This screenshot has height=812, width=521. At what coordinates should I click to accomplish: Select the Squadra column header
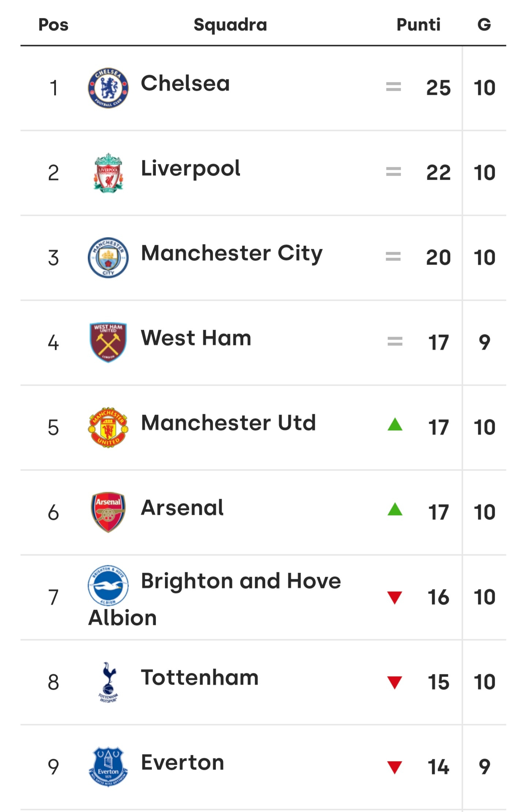[x=230, y=25]
